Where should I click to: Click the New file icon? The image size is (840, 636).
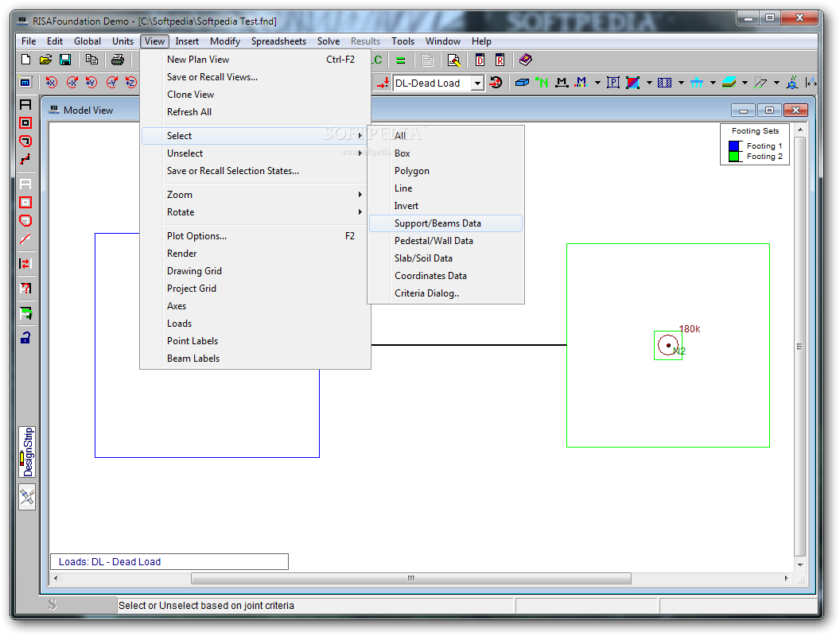25,60
